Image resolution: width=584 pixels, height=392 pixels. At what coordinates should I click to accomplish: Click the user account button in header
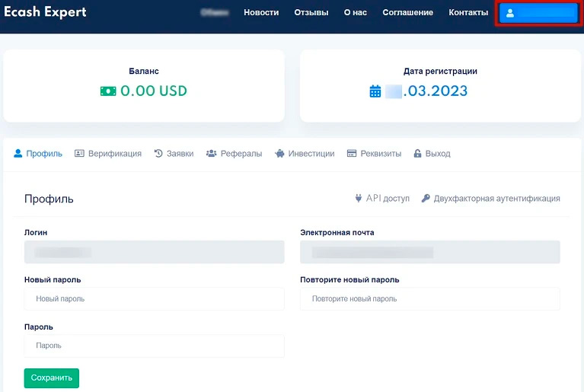pyautogui.click(x=539, y=14)
